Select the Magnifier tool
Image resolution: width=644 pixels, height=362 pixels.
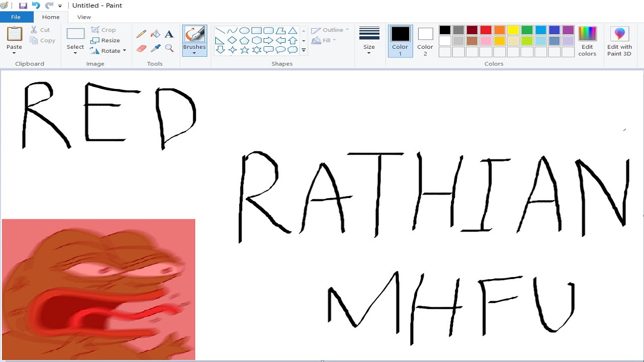[x=169, y=48]
